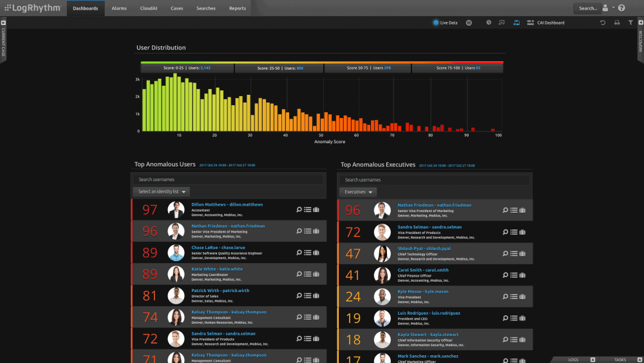Select the Score 75-100 red range segment
The width and height of the screenshot is (644, 363).
click(x=458, y=68)
